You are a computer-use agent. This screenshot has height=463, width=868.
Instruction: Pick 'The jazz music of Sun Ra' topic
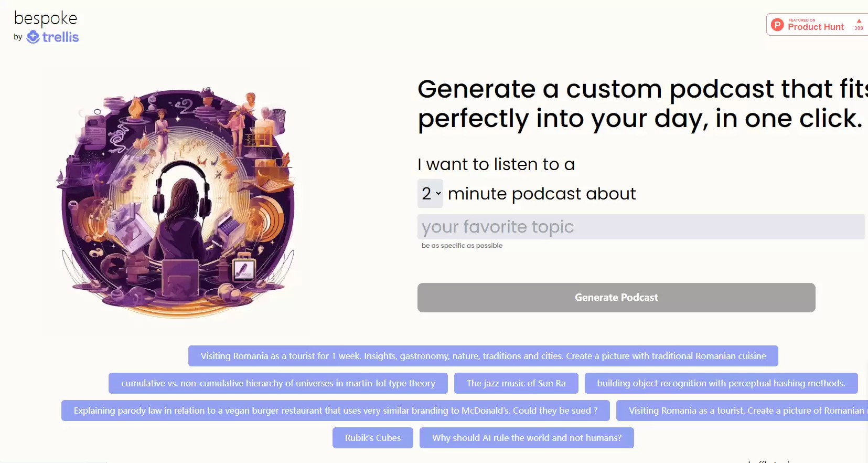pos(516,383)
